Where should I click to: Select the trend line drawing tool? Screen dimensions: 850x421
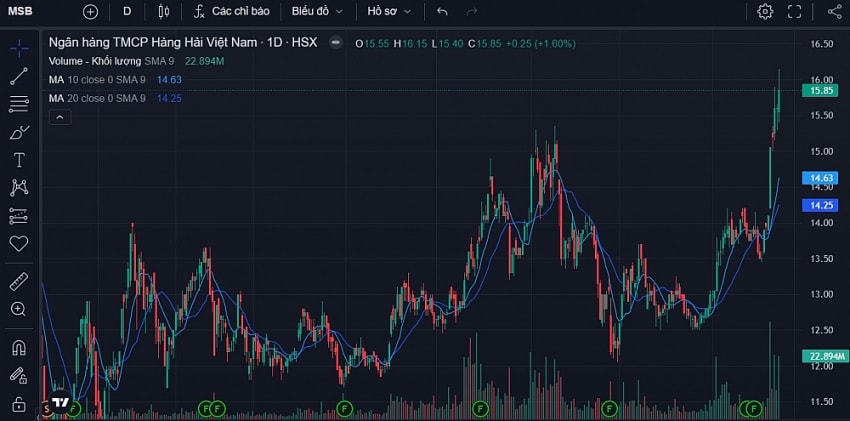[19, 76]
